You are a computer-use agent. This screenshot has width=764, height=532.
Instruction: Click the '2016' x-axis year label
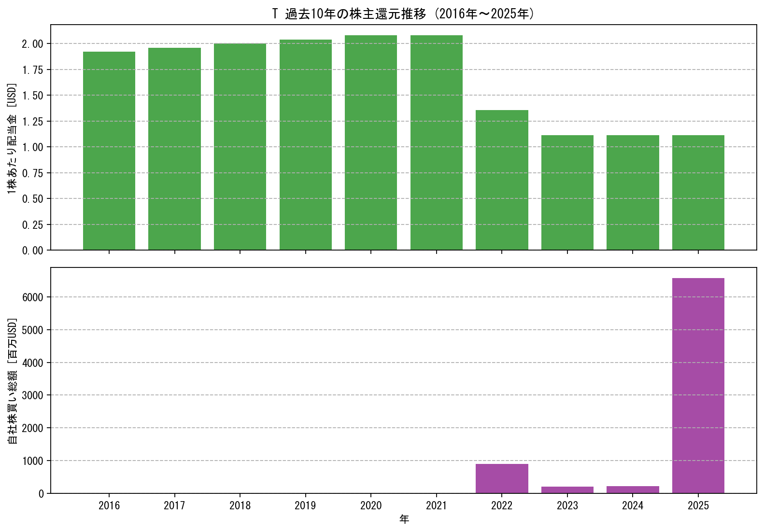[109, 505]
